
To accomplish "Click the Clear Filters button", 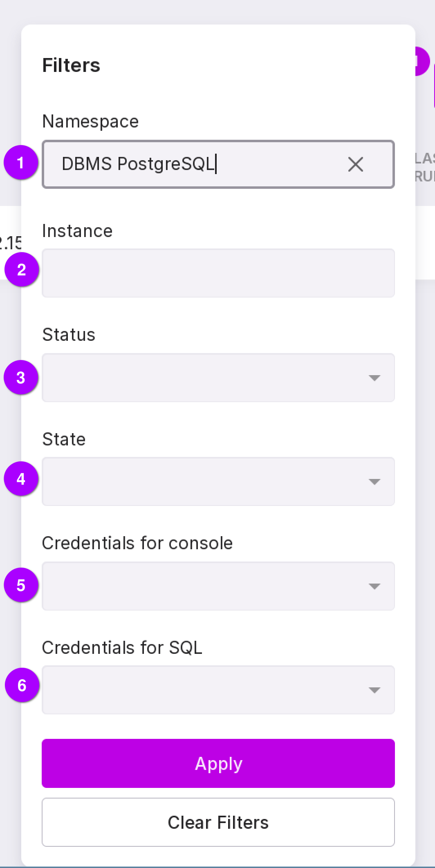I will pos(218,822).
